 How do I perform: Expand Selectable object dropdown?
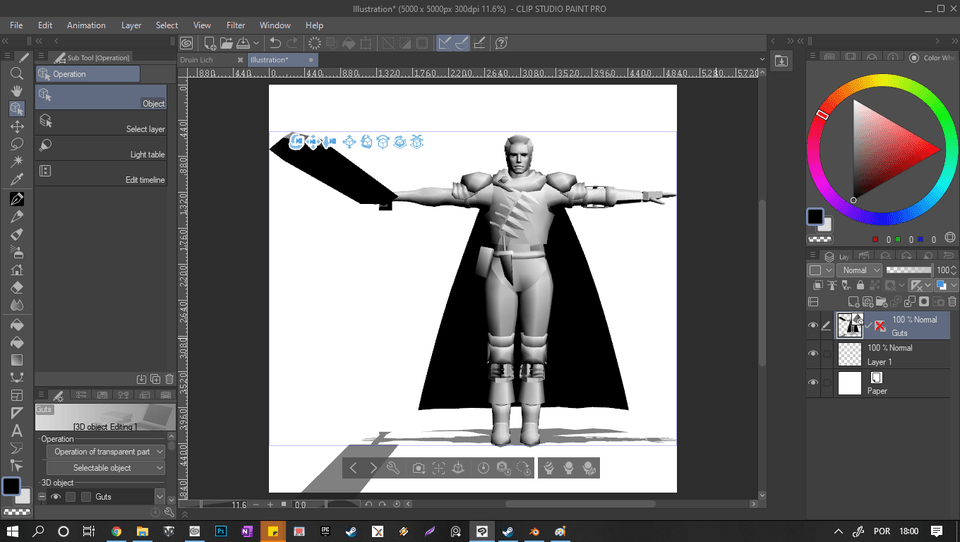pos(105,468)
